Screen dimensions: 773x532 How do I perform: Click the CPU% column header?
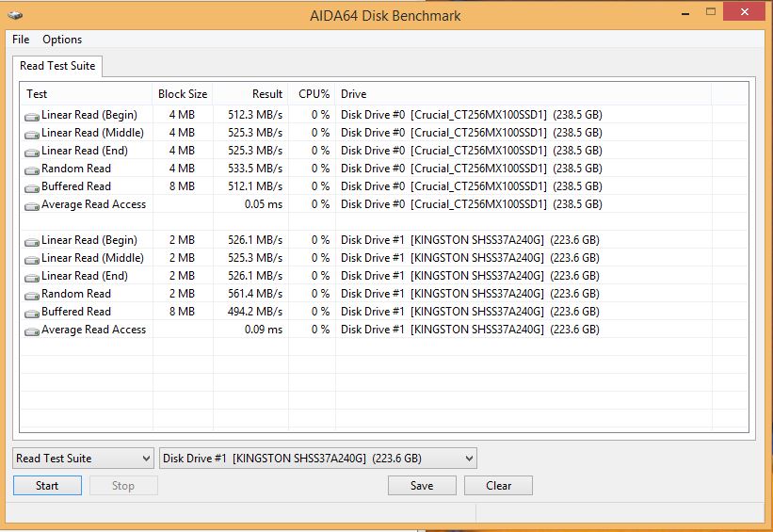(x=312, y=93)
